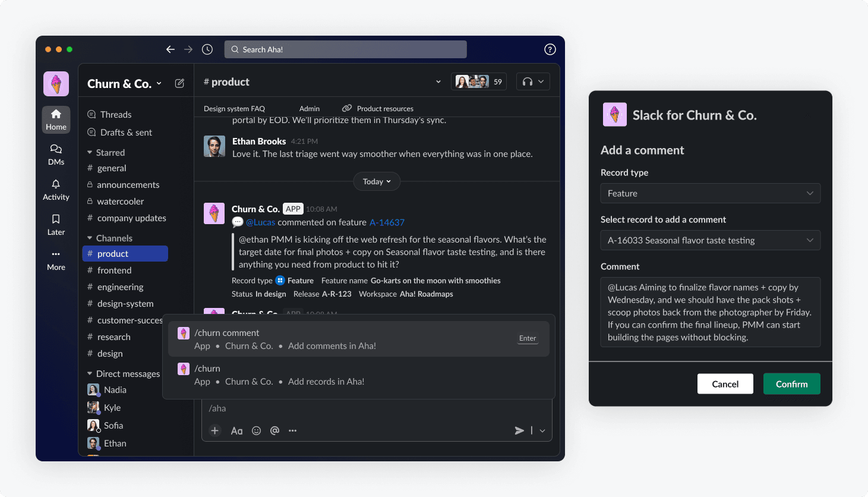Open more composer options ellipsis

292,430
